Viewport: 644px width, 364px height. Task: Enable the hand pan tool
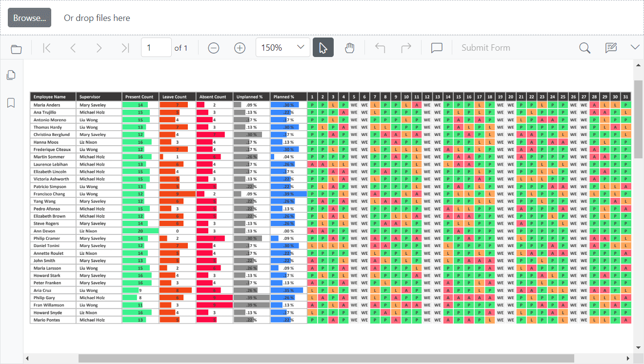(x=349, y=48)
